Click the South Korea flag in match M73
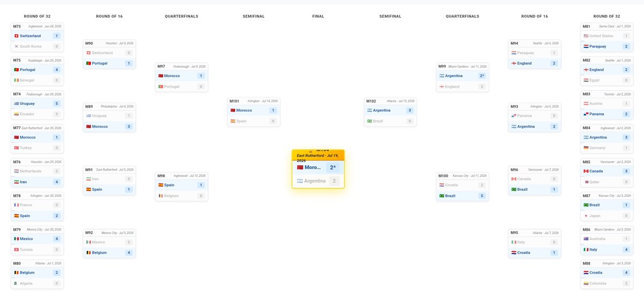644x308 pixels. tap(17, 46)
